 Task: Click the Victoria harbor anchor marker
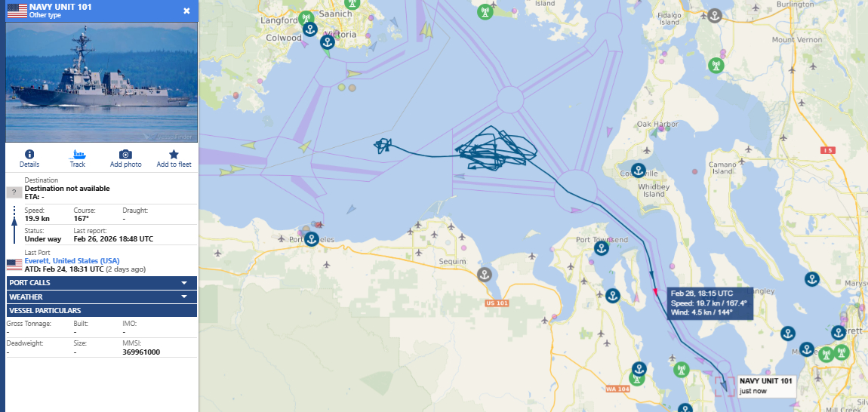[x=328, y=42]
